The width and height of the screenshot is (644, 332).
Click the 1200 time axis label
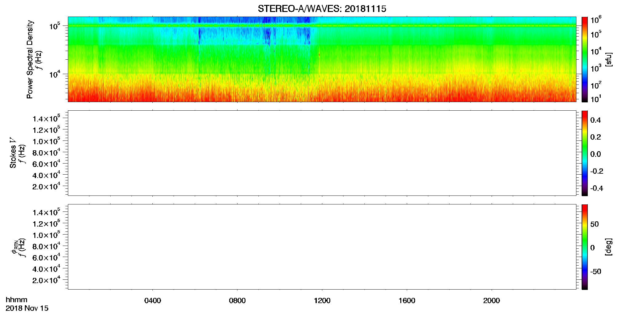click(322, 301)
